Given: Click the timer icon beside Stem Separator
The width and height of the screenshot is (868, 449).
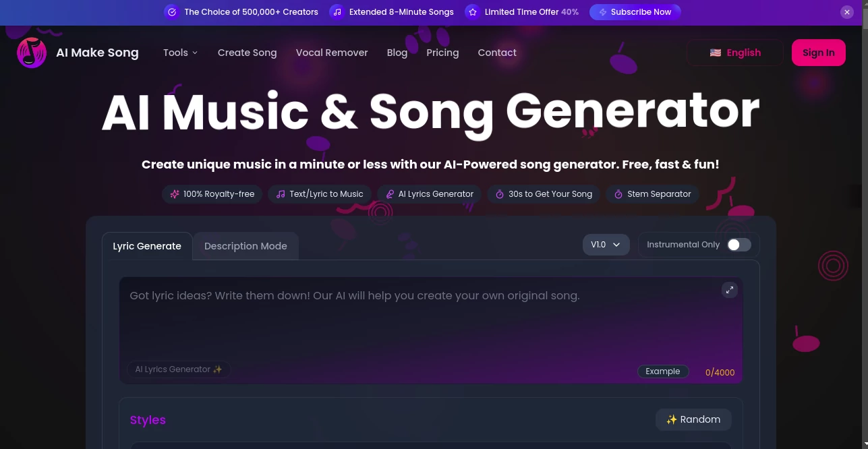Looking at the screenshot, I should 618,194.
